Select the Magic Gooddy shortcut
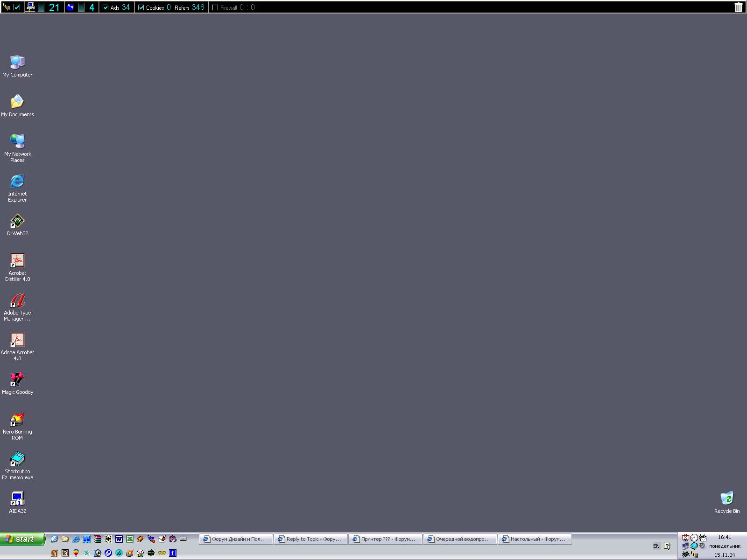This screenshot has height=560, width=747. tap(17, 383)
